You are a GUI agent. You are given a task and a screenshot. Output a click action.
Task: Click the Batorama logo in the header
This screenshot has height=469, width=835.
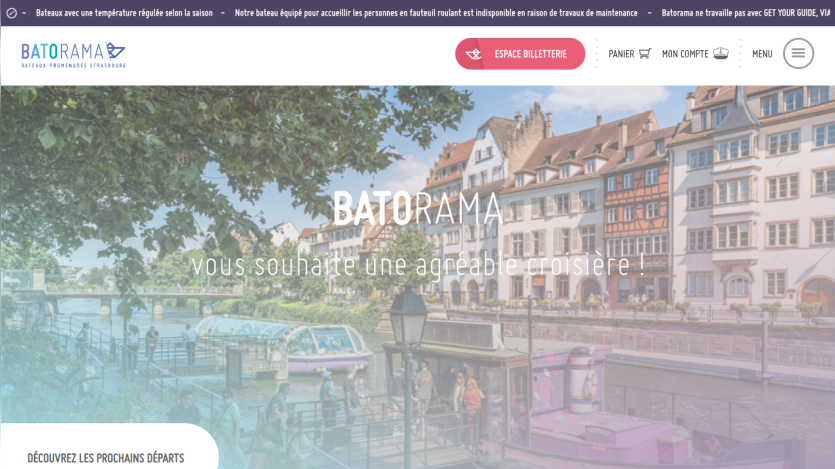click(x=73, y=54)
